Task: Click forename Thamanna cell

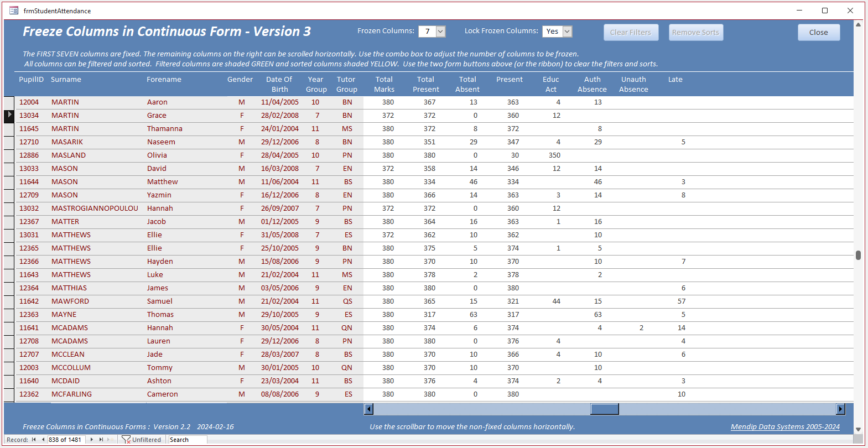Action: point(165,129)
